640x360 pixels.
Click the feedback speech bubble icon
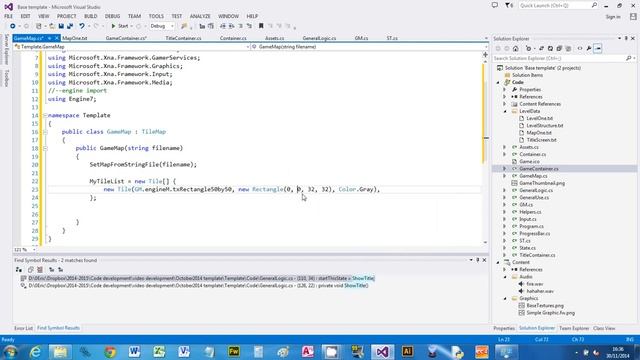(x=495, y=5)
